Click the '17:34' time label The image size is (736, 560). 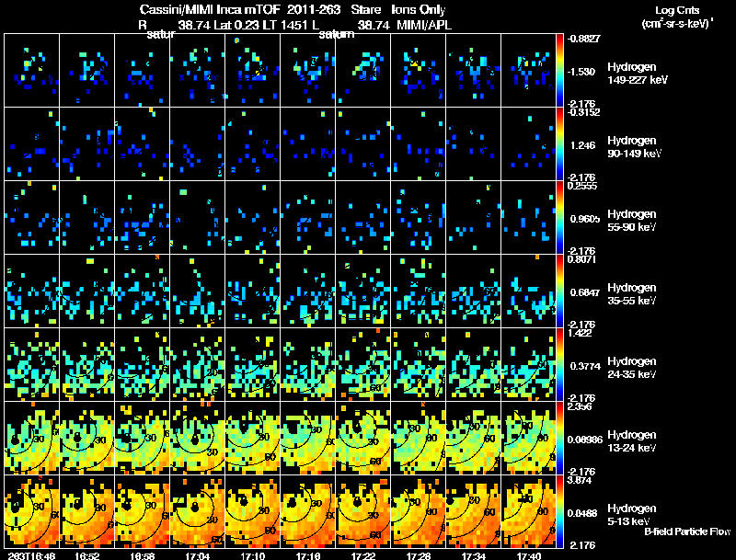tap(473, 555)
